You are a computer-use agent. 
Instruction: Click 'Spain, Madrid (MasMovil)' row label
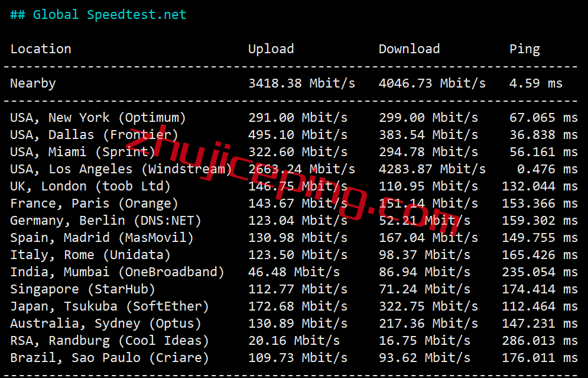(x=102, y=238)
